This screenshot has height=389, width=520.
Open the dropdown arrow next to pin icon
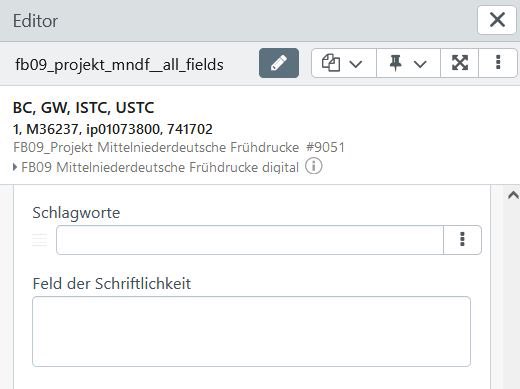pos(420,63)
